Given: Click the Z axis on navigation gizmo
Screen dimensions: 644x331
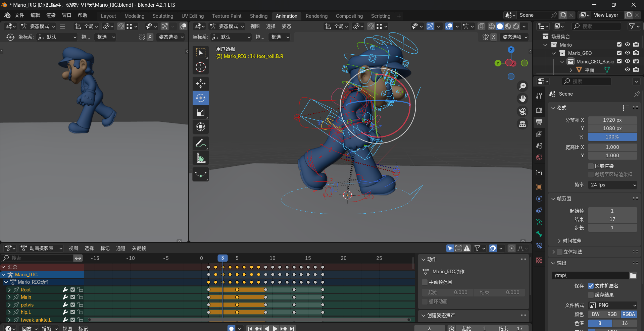Looking at the screenshot, I should (x=511, y=50).
